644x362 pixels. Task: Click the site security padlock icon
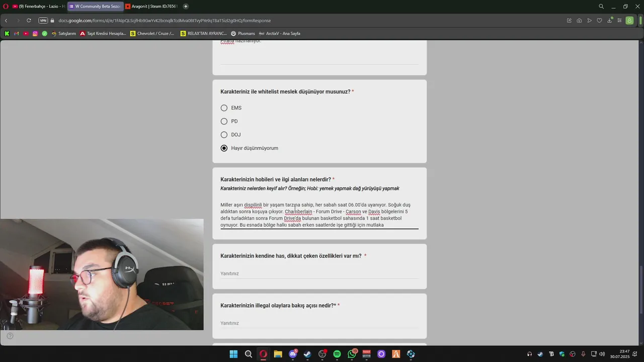[52, 21]
